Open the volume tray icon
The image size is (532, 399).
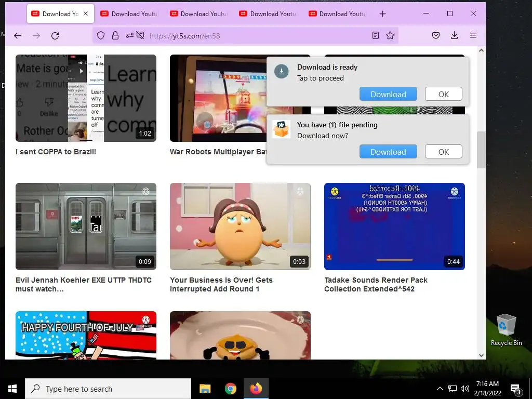[465, 389]
